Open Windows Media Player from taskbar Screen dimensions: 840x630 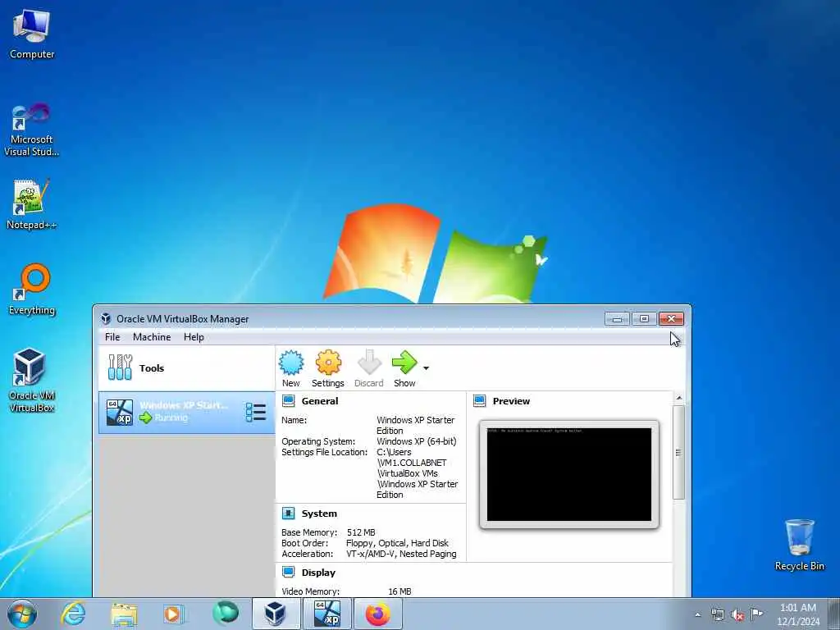click(173, 614)
